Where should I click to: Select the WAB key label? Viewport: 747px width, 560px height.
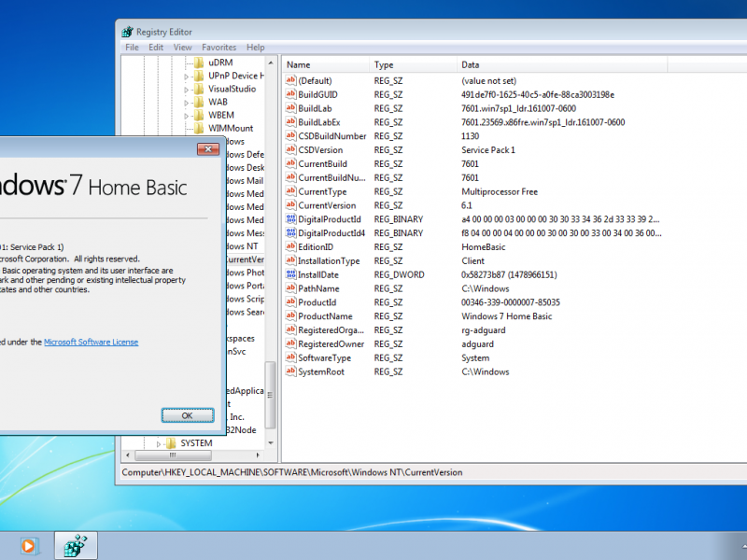pyautogui.click(x=218, y=102)
